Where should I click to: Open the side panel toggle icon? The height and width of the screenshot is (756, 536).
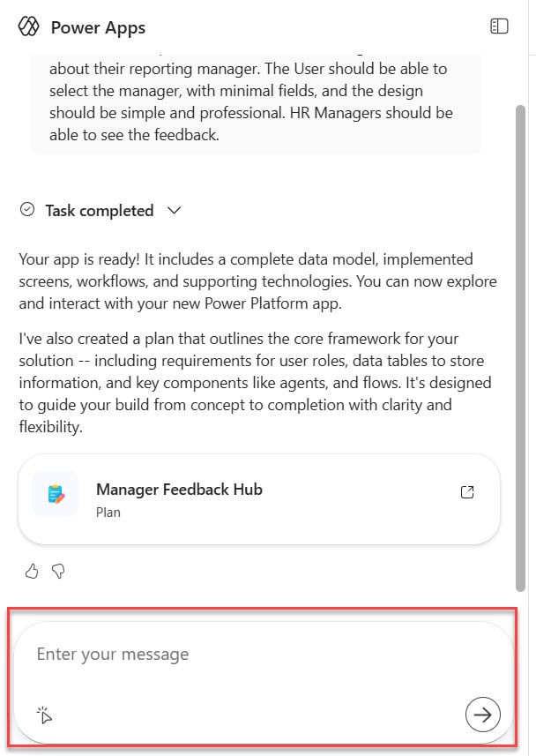[499, 26]
